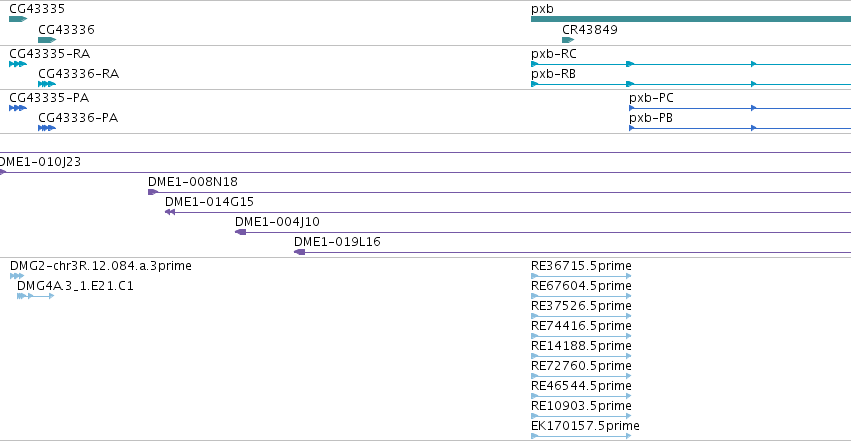Select the CG43336-PA protein arrows
The height and width of the screenshot is (441, 851).
pyautogui.click(x=47, y=128)
